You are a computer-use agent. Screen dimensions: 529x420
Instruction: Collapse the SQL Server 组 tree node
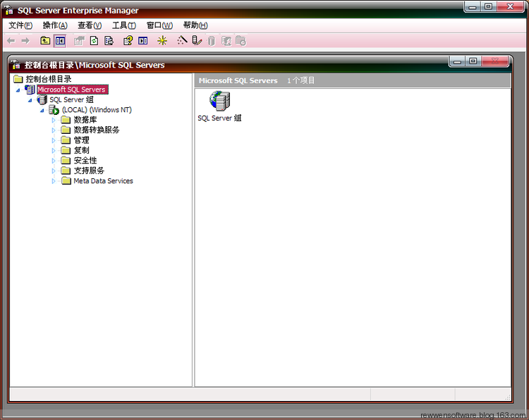(30, 100)
